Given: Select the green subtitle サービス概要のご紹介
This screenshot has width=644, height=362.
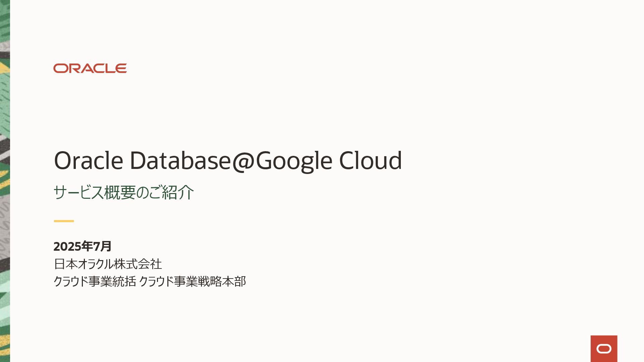Looking at the screenshot, I should click(124, 192).
